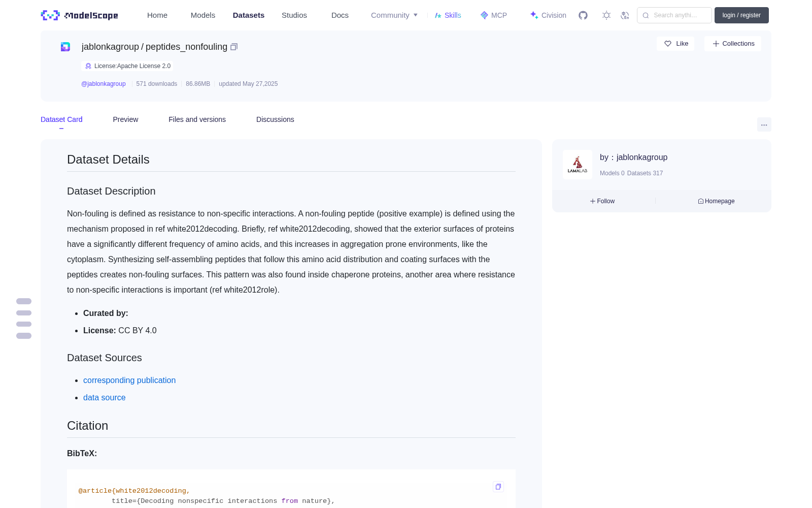Switch to the Dataset Card tab
The width and height of the screenshot is (812, 508).
(x=61, y=119)
